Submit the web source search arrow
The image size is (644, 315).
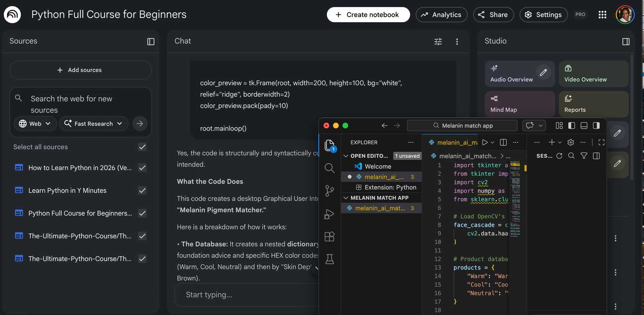coord(140,124)
